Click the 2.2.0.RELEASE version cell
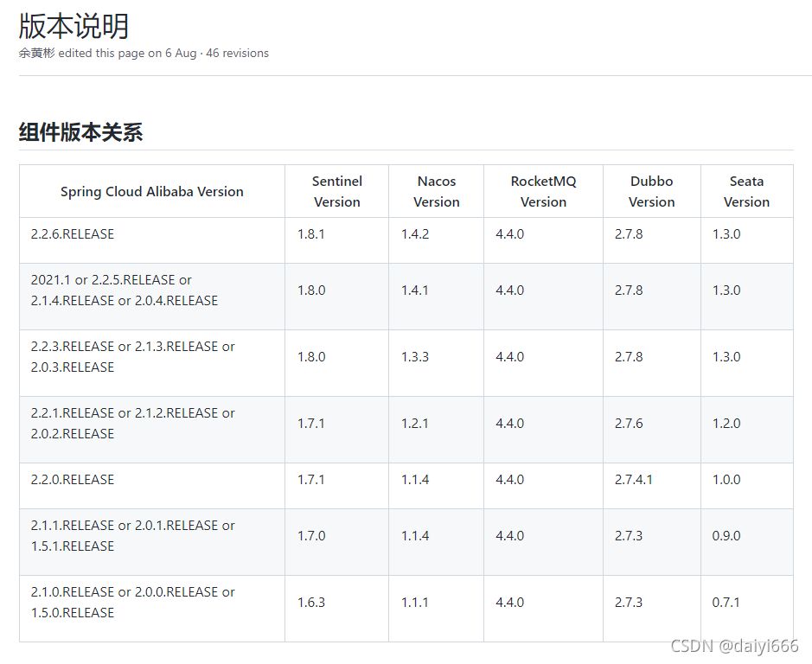This screenshot has width=812, height=664. [x=152, y=486]
